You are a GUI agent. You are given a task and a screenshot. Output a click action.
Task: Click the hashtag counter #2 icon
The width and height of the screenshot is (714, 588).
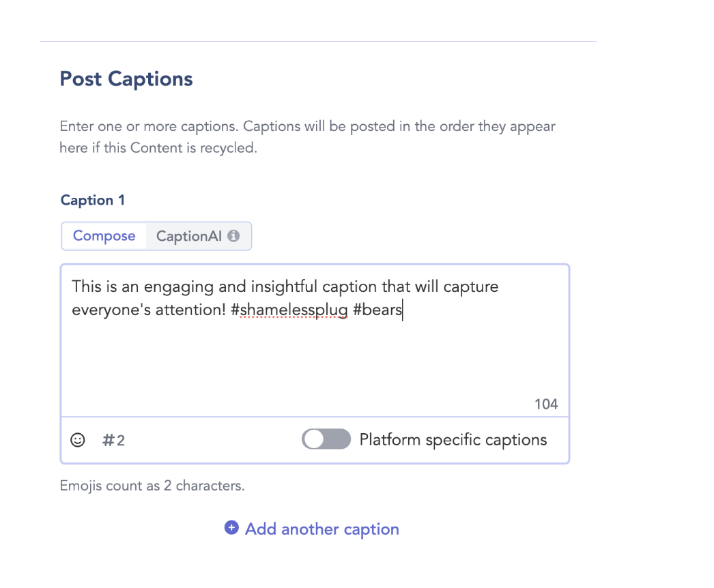pos(113,440)
